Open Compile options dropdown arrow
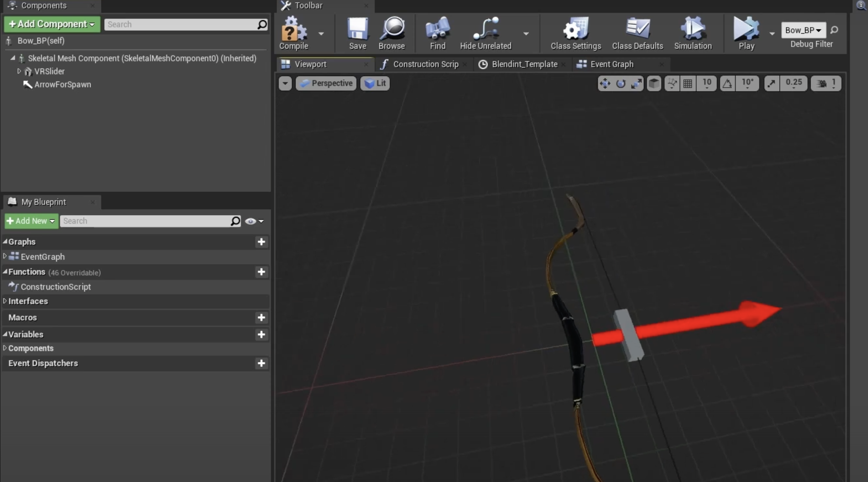The height and width of the screenshot is (482, 868). [x=321, y=34]
